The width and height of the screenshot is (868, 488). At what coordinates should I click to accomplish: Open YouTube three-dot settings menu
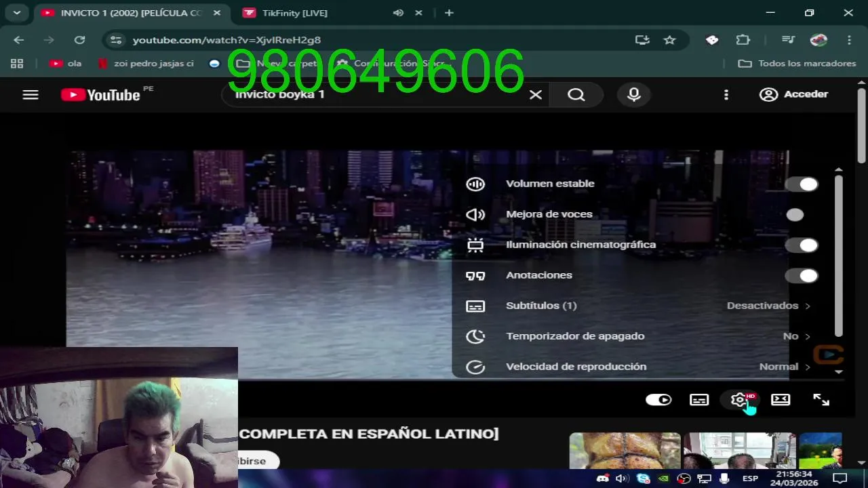point(726,95)
